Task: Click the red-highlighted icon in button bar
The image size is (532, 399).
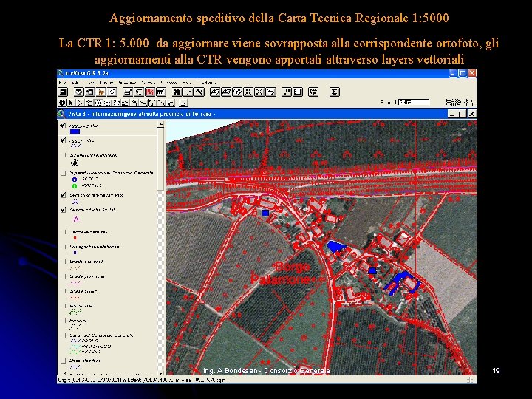Action: [x=150, y=92]
